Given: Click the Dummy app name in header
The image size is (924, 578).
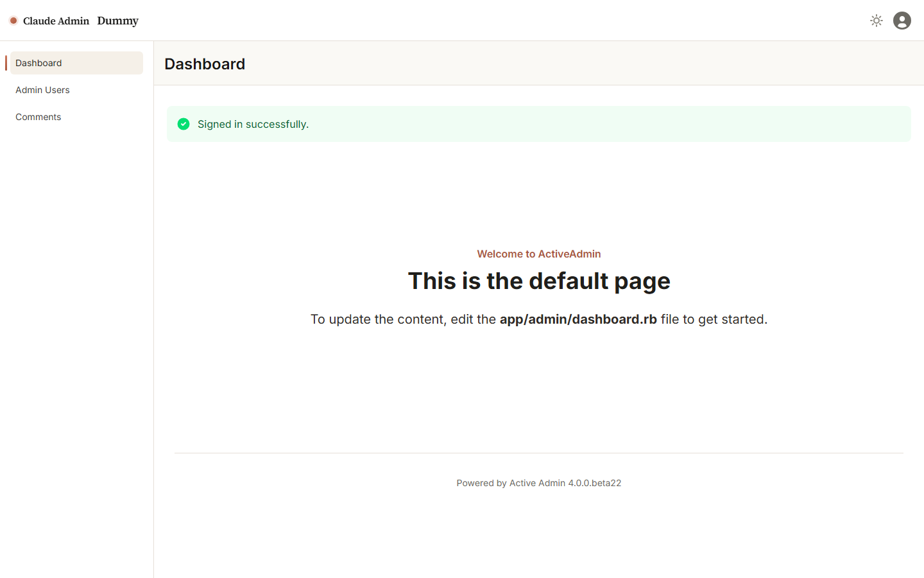Looking at the screenshot, I should 118,21.
